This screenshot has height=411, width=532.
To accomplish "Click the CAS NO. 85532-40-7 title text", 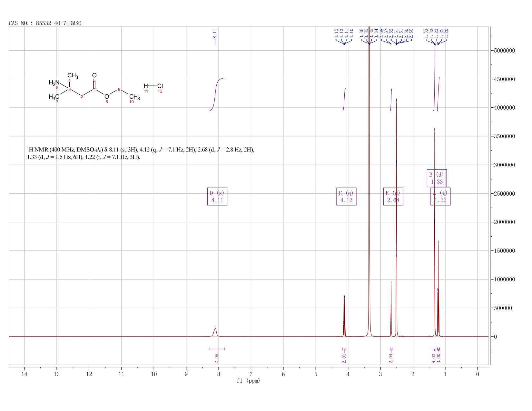I will (45, 23).
